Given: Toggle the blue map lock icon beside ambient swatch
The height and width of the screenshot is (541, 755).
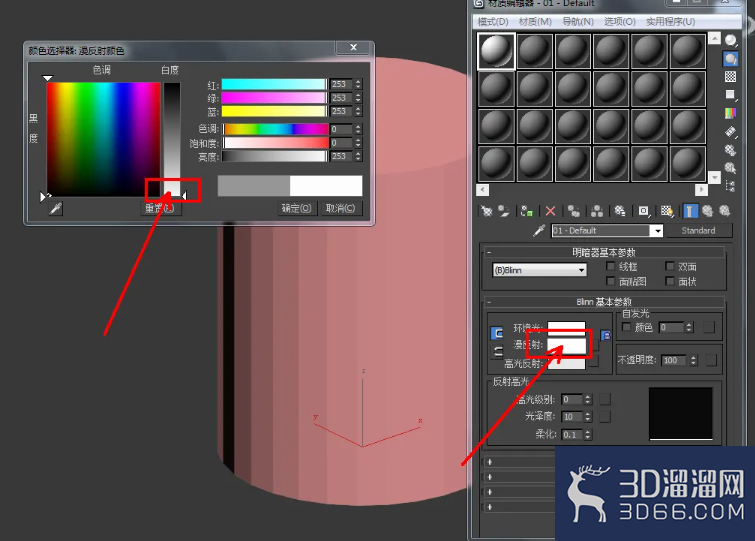Looking at the screenshot, I should click(x=606, y=335).
